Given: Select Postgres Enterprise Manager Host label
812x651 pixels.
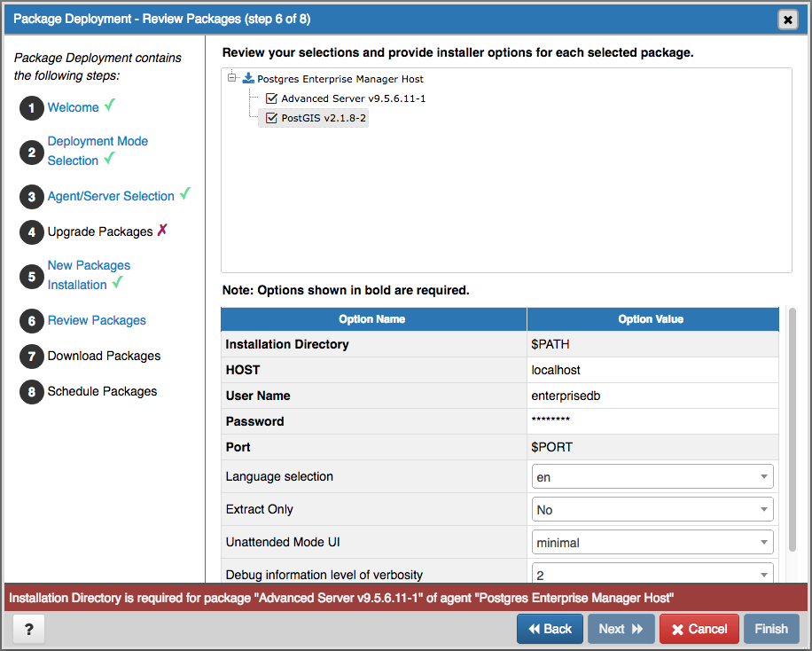Looking at the screenshot, I should [340, 79].
